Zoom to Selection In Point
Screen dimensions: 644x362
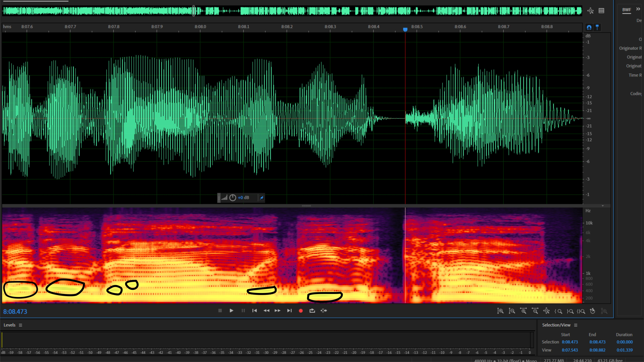point(558,311)
